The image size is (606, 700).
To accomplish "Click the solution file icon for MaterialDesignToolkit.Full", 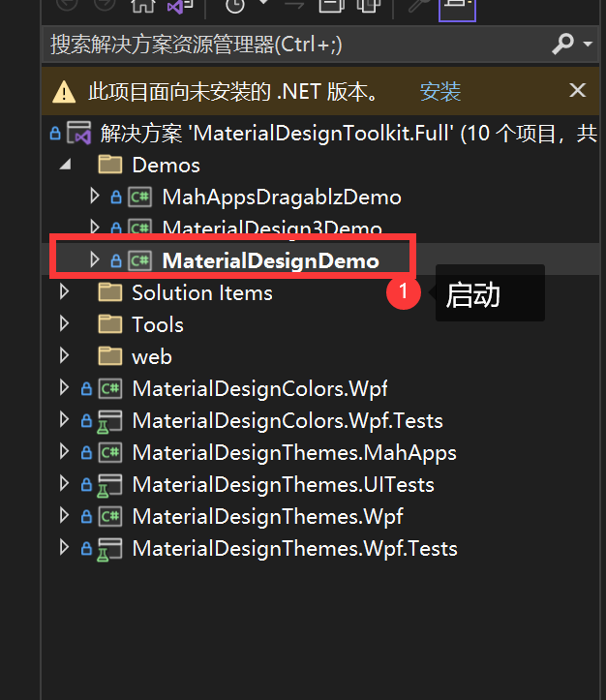I will (x=79, y=133).
